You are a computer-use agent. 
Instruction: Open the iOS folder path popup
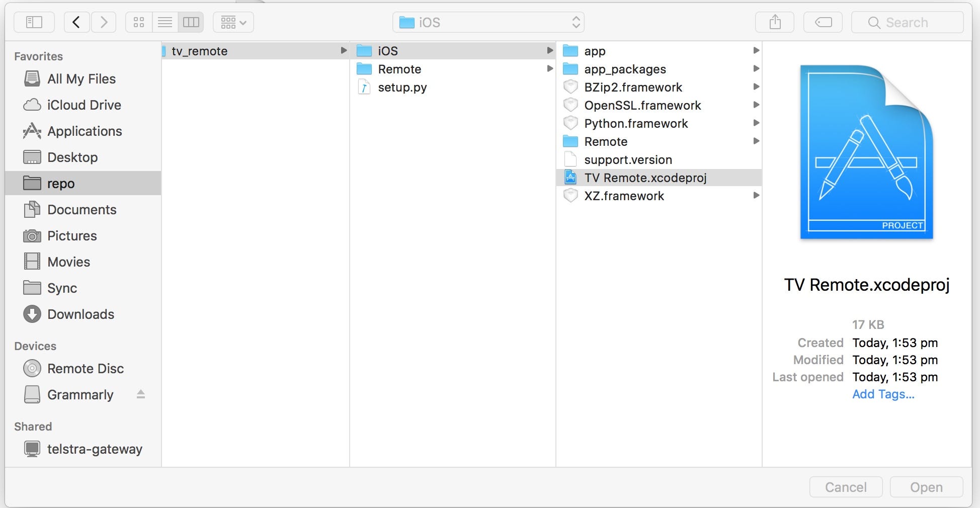[488, 22]
